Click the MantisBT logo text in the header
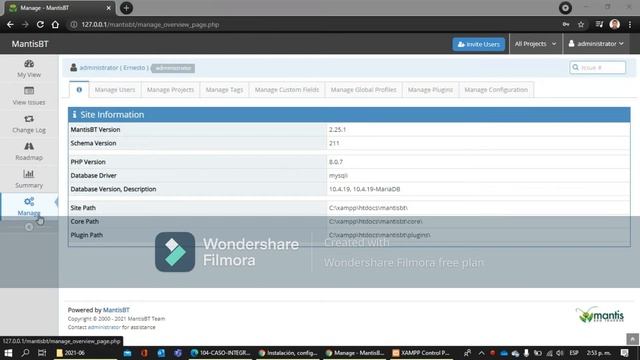Screen dimensions: 640x360 click(x=30, y=44)
